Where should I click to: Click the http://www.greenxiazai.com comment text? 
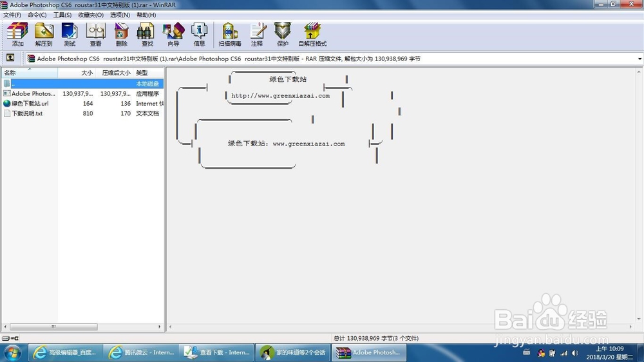click(281, 96)
